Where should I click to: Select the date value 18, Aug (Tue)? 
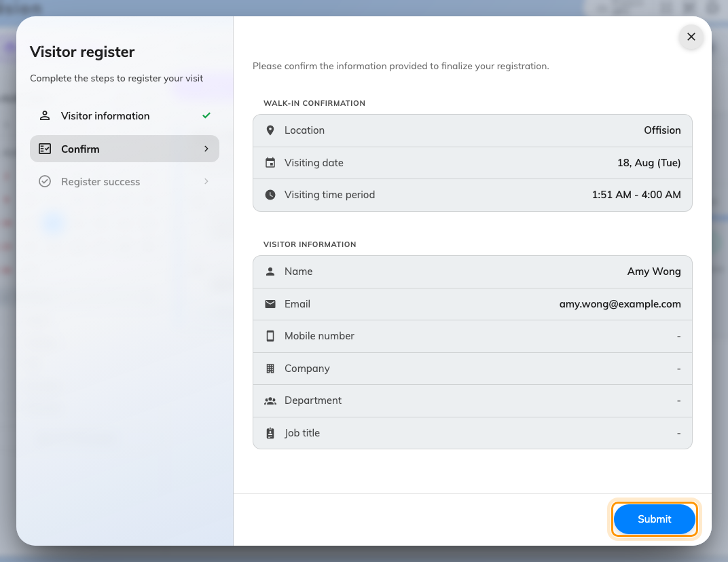649,163
